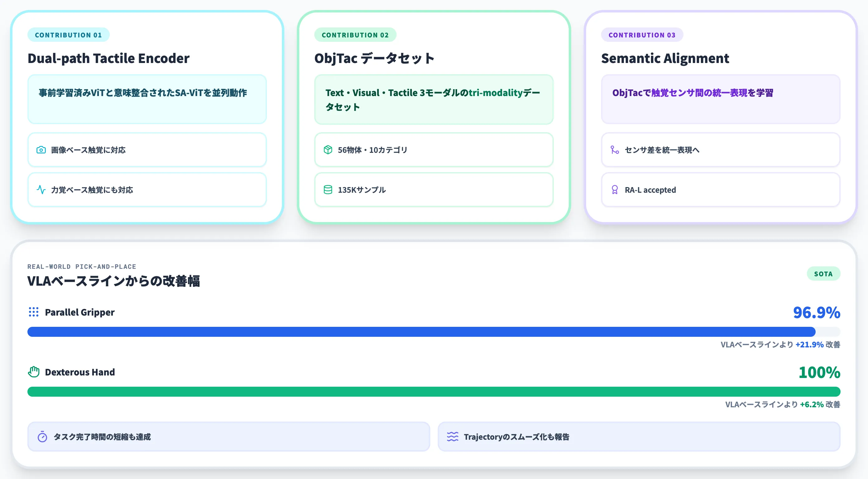The image size is (868, 479).
Task: Click the ObjTacで触覚センサ間の統一表現を学習 box
Action: tap(721, 99)
